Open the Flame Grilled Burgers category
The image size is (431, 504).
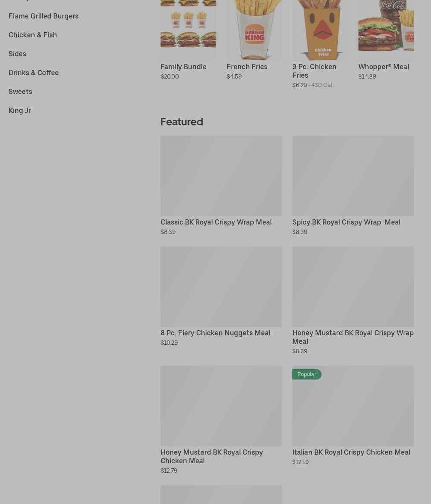point(43,16)
